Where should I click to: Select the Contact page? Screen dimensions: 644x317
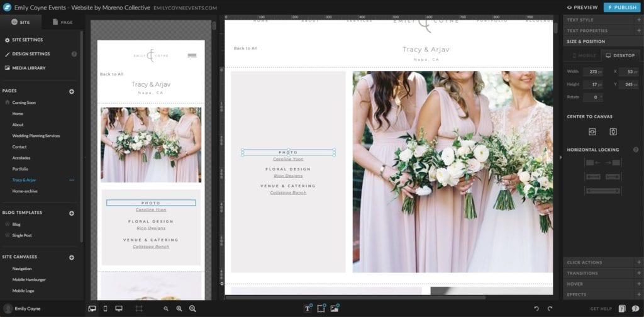pos(19,147)
